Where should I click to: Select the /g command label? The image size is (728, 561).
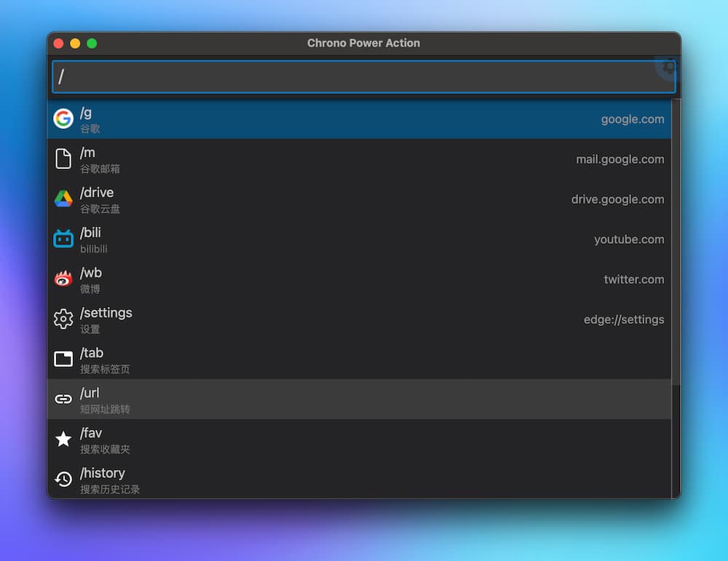tap(86, 113)
